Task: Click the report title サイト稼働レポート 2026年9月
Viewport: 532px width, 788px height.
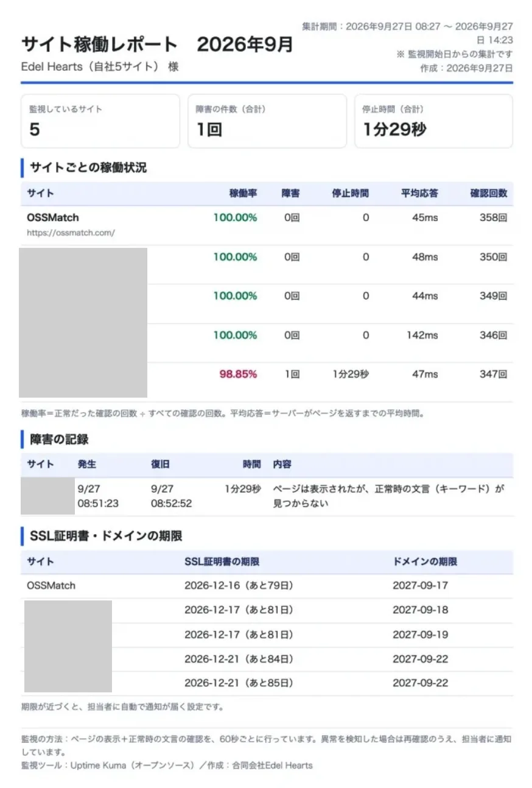Action: 157,44
